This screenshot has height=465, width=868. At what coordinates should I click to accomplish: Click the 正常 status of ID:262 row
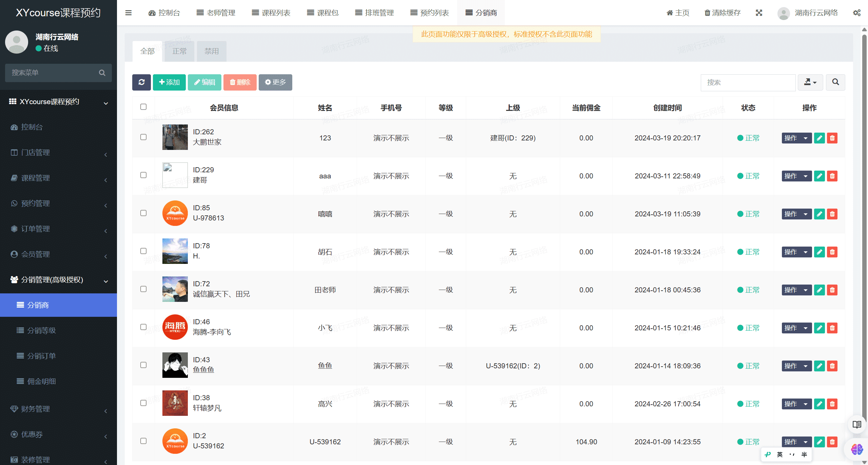point(748,138)
